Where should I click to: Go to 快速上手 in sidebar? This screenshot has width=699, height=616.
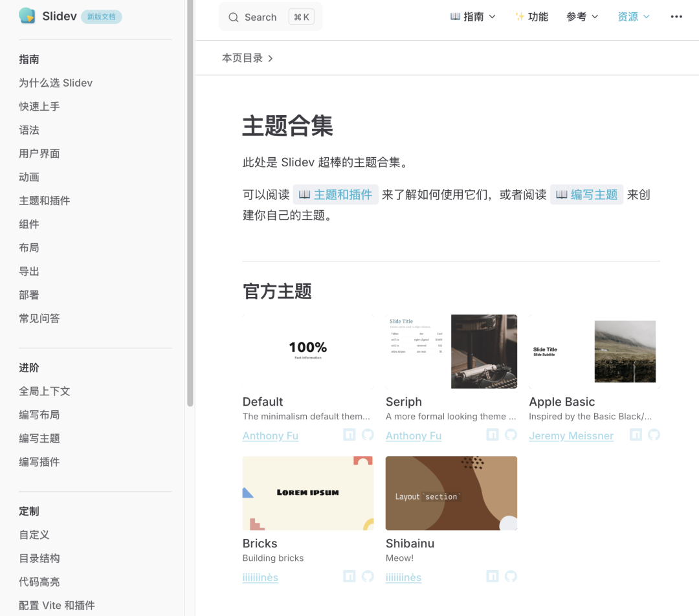click(x=39, y=107)
